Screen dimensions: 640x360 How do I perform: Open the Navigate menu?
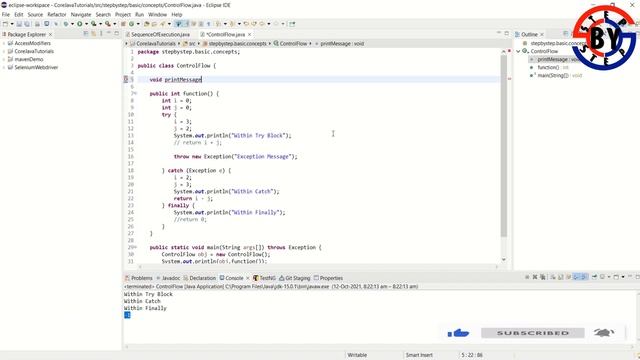pos(81,15)
